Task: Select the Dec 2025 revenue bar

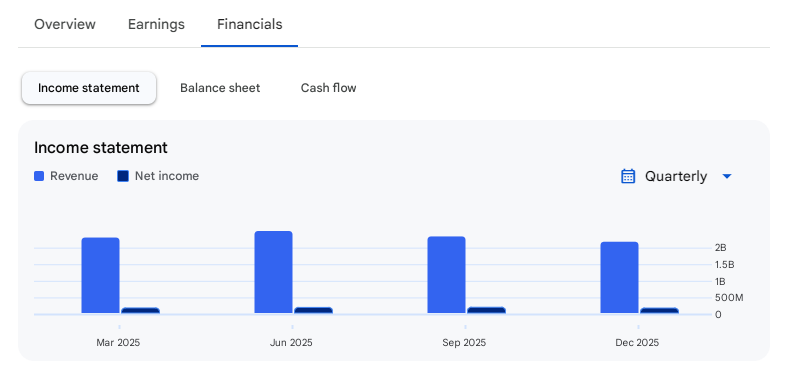Action: tap(620, 278)
